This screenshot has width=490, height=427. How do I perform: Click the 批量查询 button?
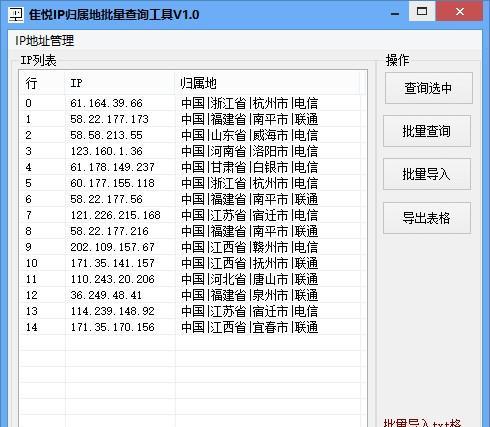(427, 131)
